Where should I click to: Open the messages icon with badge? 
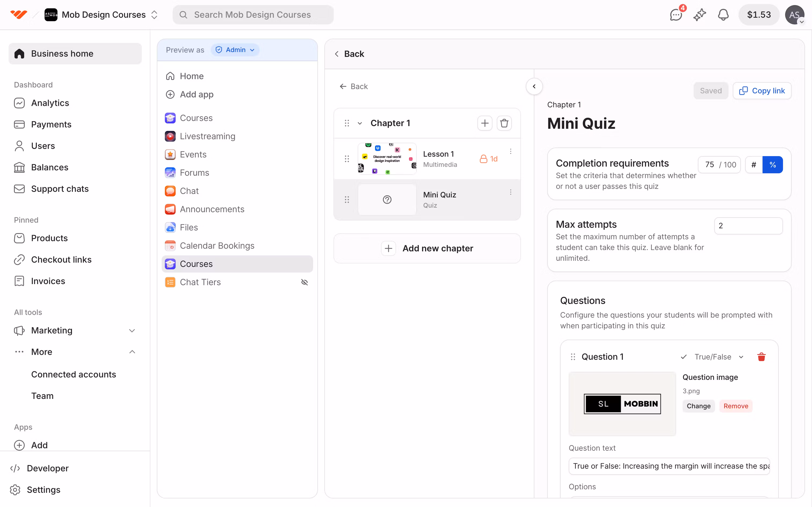point(675,15)
